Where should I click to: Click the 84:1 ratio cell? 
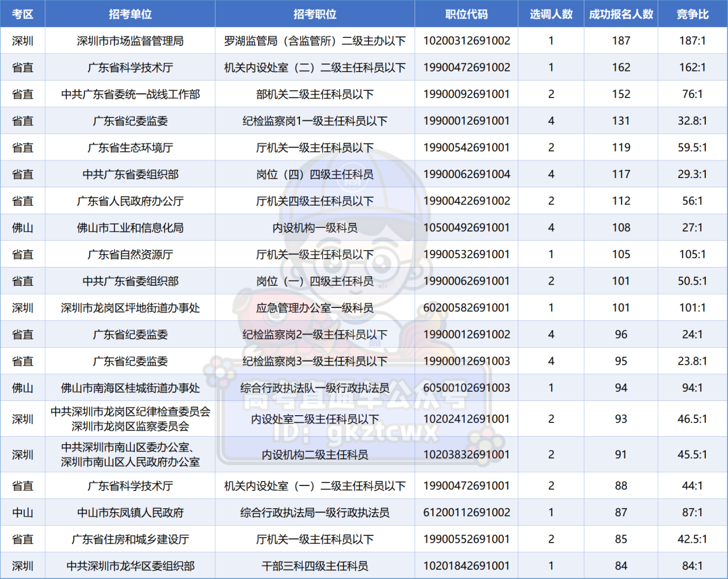[x=692, y=566]
